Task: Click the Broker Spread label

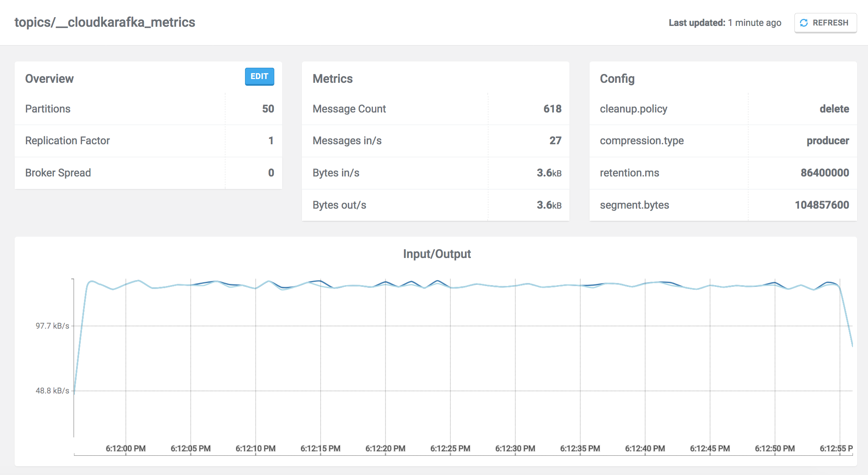Action: [58, 173]
